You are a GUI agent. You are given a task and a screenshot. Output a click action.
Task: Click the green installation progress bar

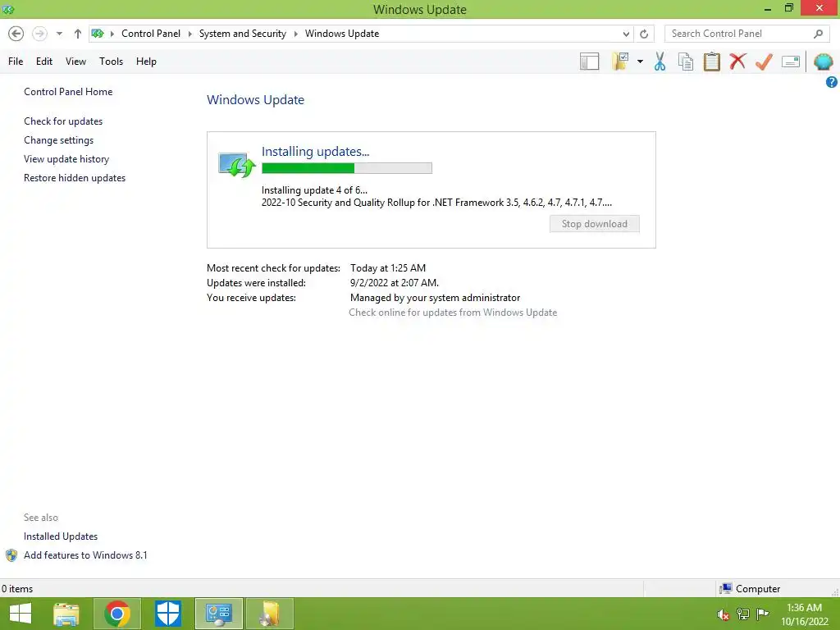[347, 168]
